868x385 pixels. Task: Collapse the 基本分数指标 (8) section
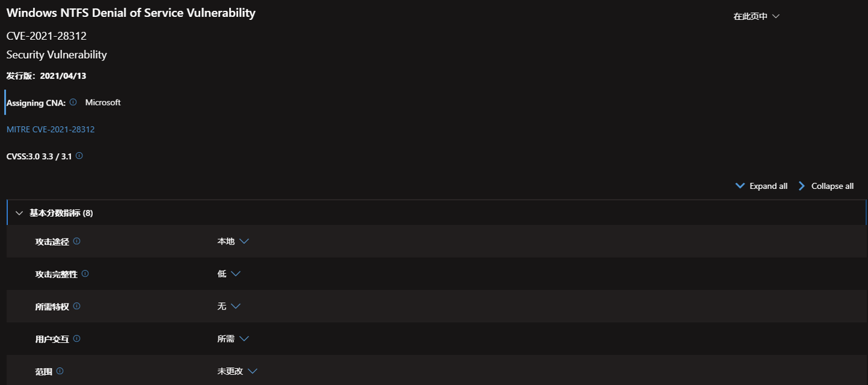point(19,213)
